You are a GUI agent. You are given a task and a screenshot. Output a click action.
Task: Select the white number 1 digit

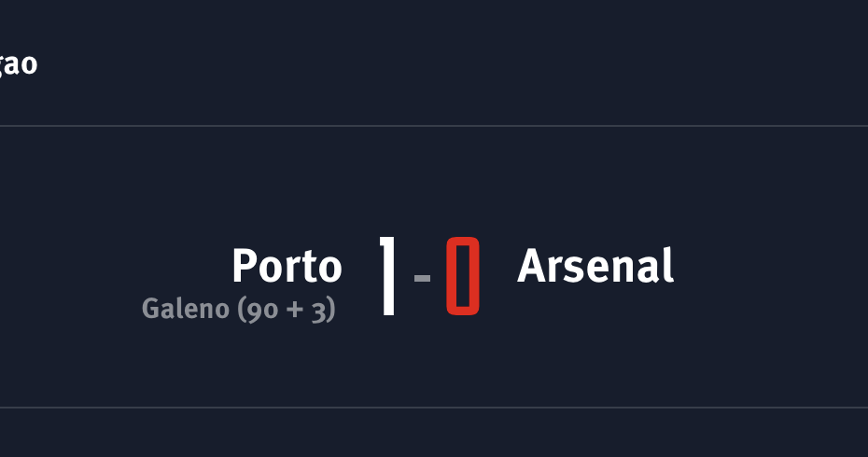coord(387,276)
